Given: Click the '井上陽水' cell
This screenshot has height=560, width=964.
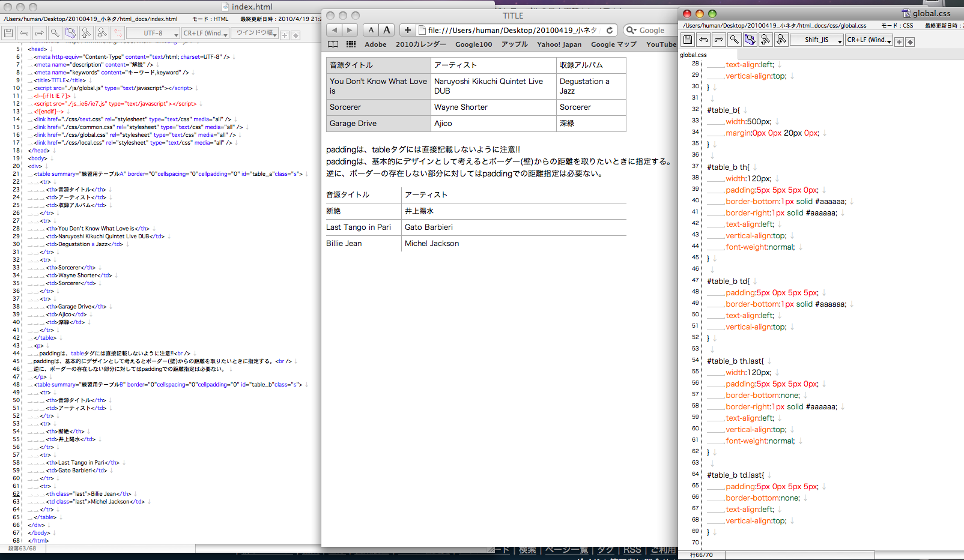Looking at the screenshot, I should click(514, 211).
